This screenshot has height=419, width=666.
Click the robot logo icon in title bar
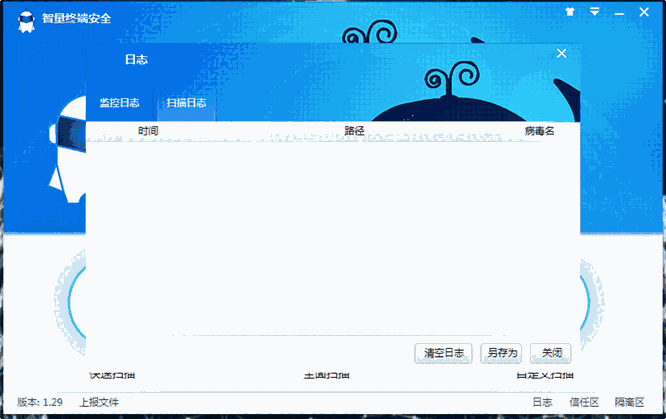26,21
